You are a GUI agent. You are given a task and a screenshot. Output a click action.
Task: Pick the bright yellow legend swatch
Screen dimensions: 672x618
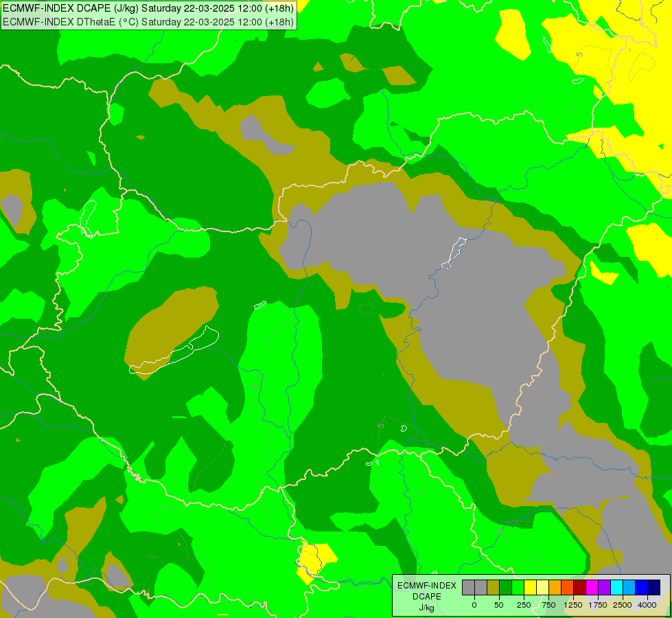[530, 587]
